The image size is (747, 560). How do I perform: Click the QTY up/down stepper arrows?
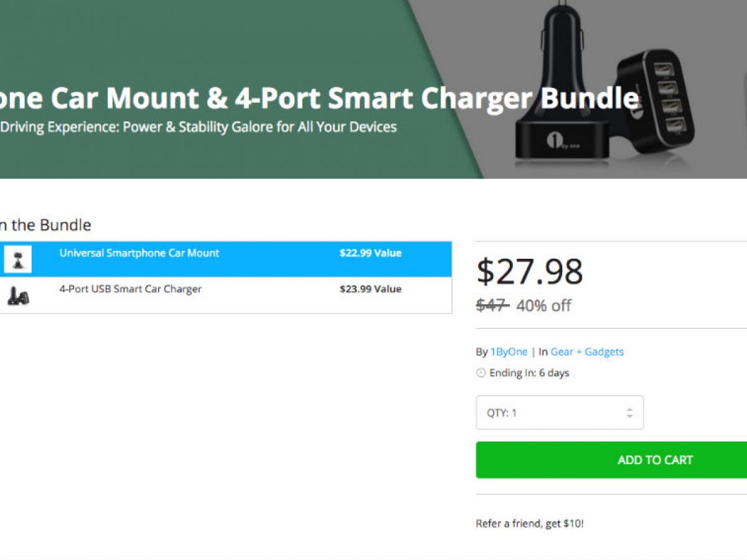coord(629,413)
